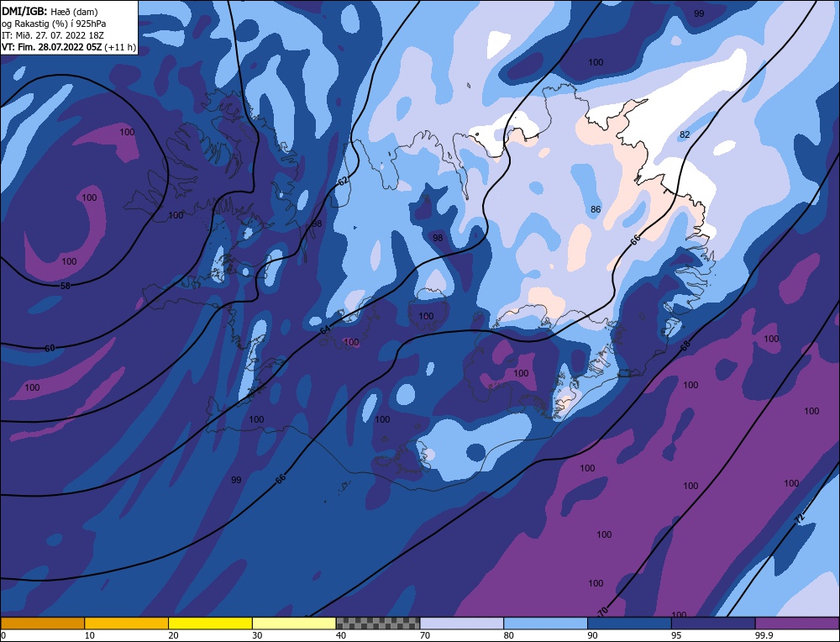Click the legend tick label '0'
Screen dimensions: 840x642
3,635
